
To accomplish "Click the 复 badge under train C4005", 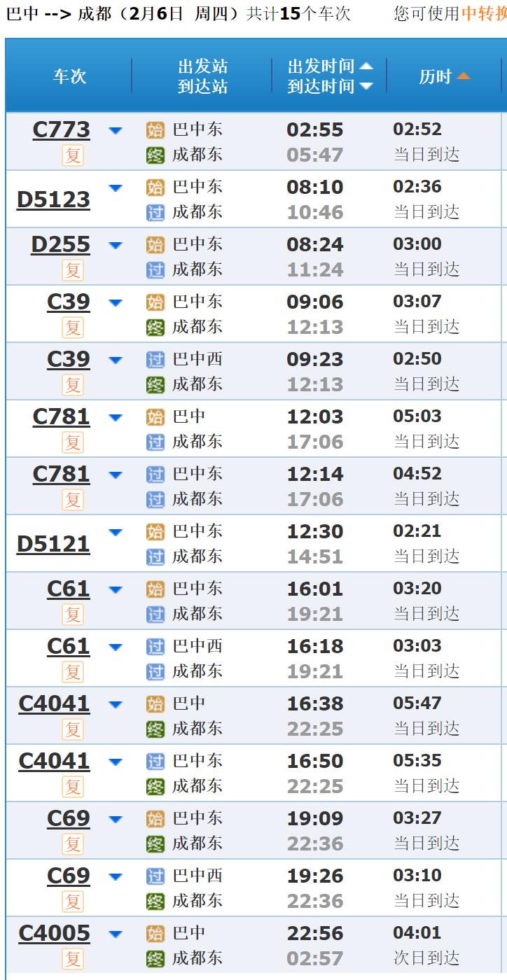I will coord(73,958).
